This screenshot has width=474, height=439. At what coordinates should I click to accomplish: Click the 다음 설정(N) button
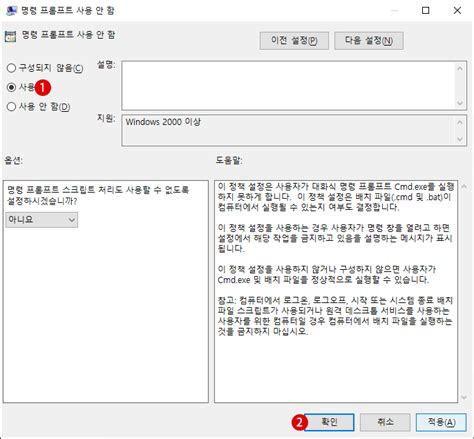coord(369,41)
